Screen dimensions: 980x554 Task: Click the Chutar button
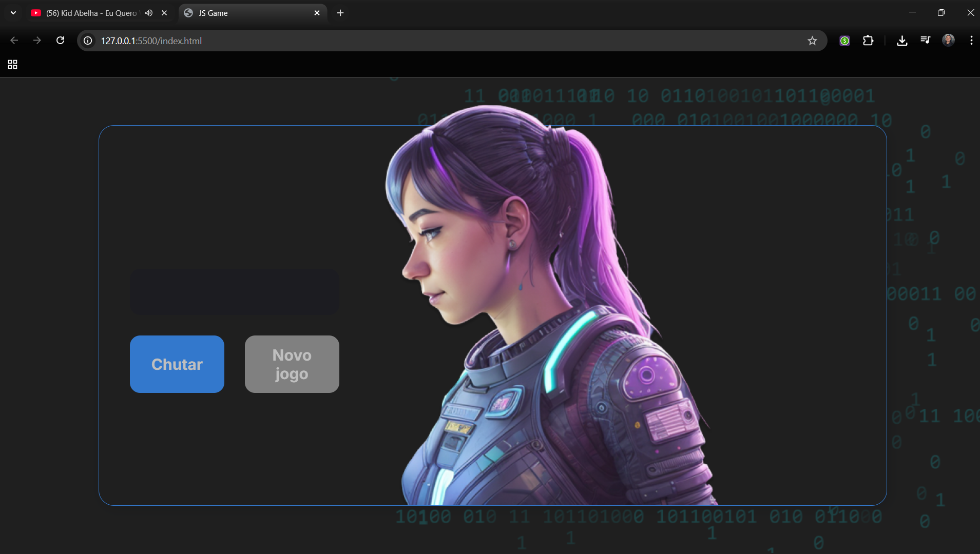(177, 364)
